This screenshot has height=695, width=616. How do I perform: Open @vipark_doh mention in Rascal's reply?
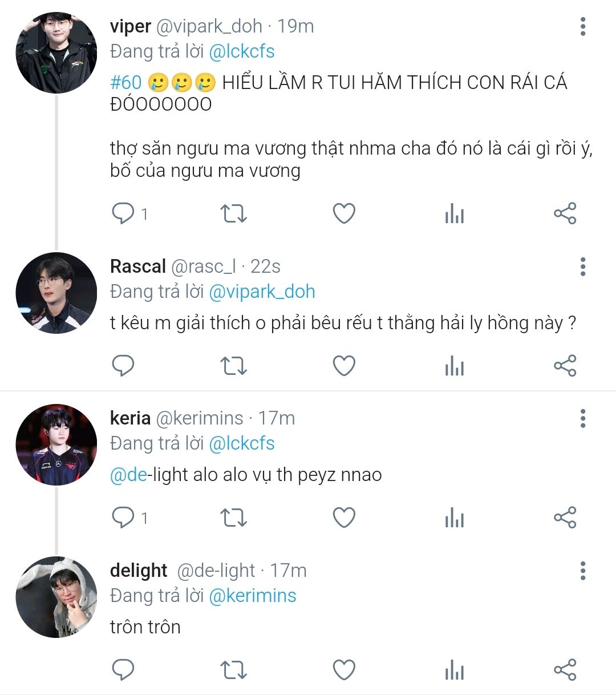tap(262, 292)
